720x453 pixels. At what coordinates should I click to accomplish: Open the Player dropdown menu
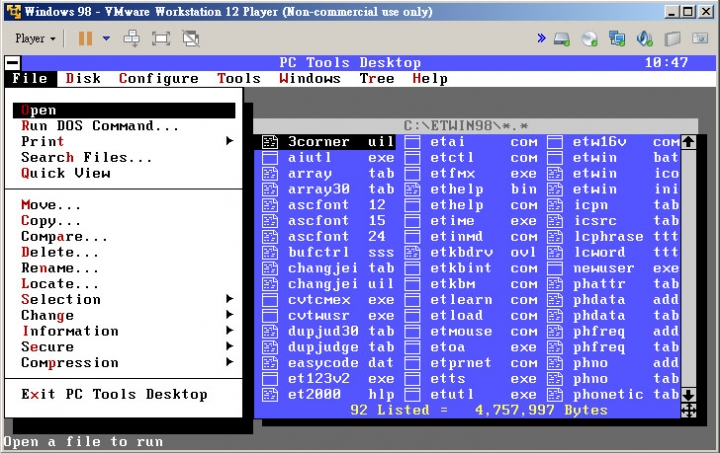pyautogui.click(x=35, y=39)
